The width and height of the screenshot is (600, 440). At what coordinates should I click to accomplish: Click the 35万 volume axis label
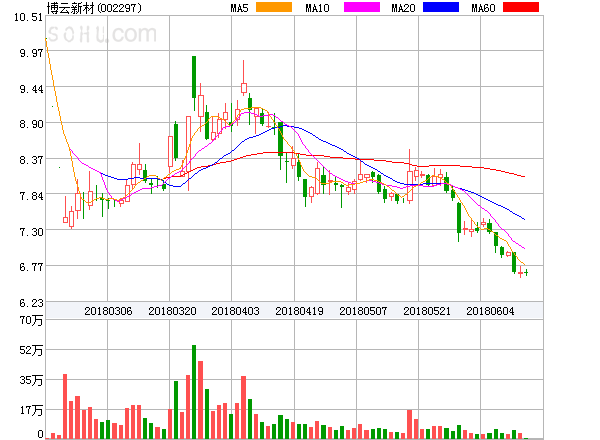[x=31, y=380]
